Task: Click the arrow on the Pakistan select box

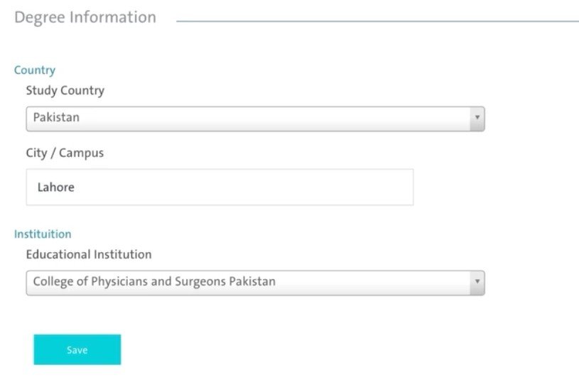Action: coord(477,119)
